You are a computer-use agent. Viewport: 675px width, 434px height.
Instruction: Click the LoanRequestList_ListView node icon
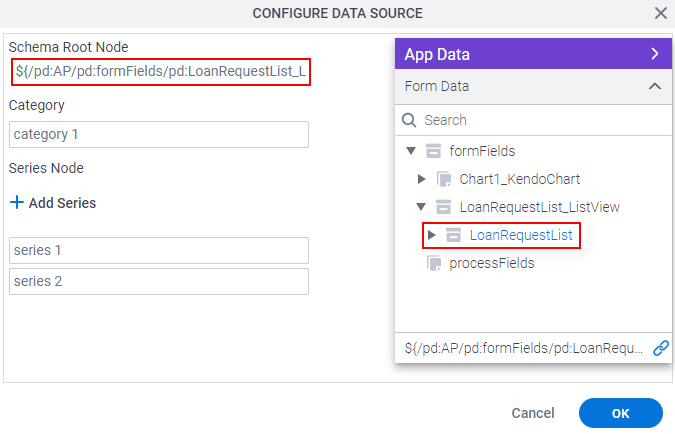[443, 207]
